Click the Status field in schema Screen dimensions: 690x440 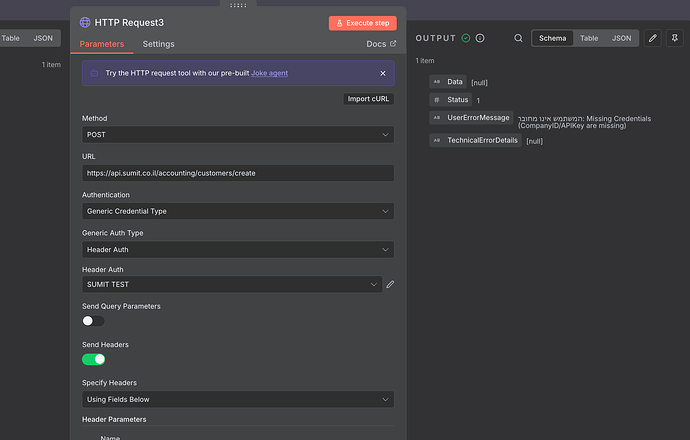coord(451,100)
